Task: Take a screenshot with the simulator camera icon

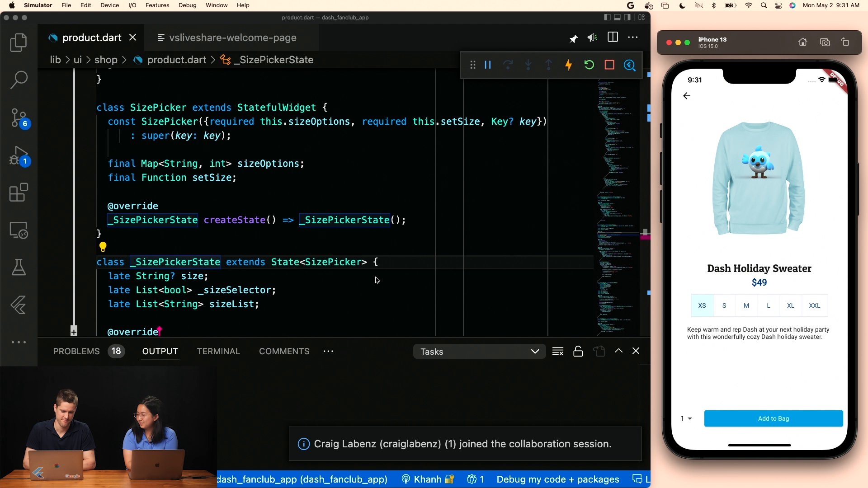Action: [x=825, y=42]
